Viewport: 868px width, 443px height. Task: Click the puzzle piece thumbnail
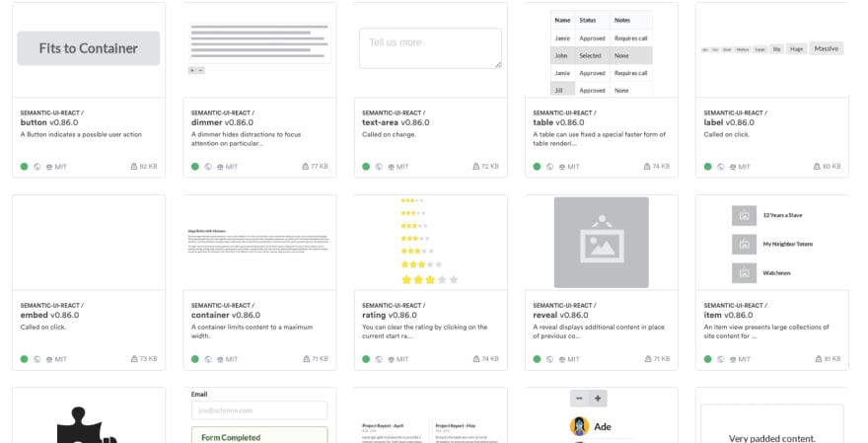87,424
